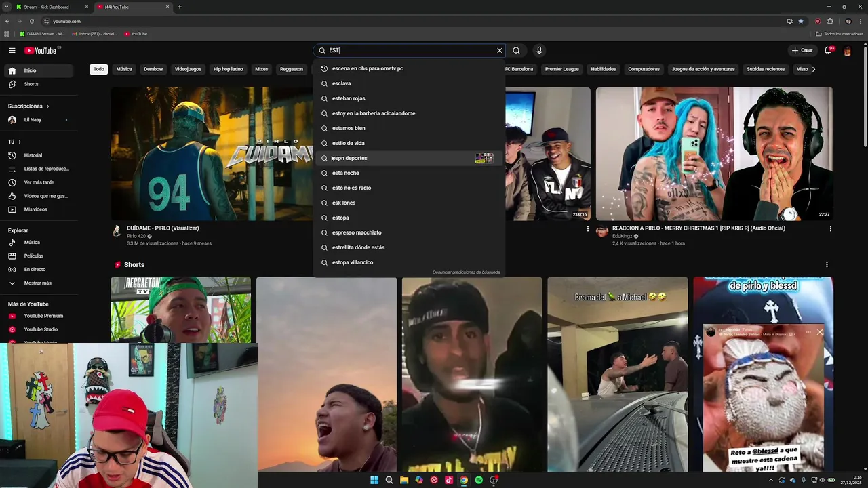Open the Windows Start menu
This screenshot has height=488, width=868.
pos(374,480)
